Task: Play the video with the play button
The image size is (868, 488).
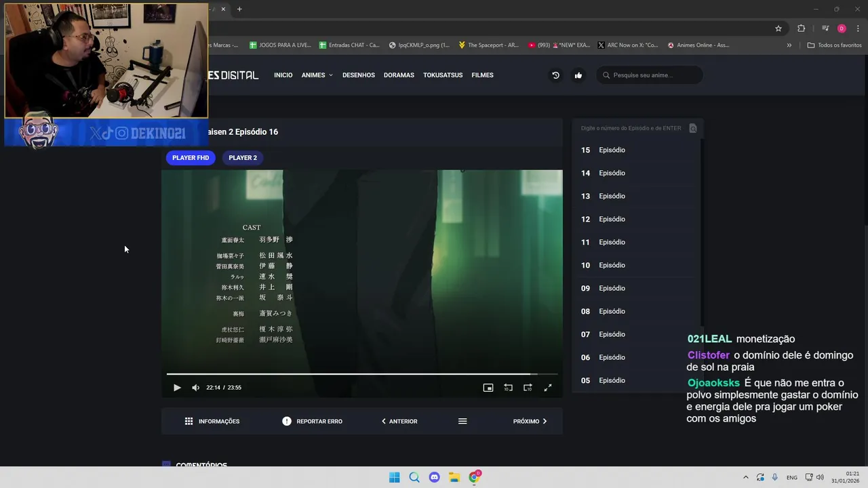Action: [x=177, y=388]
